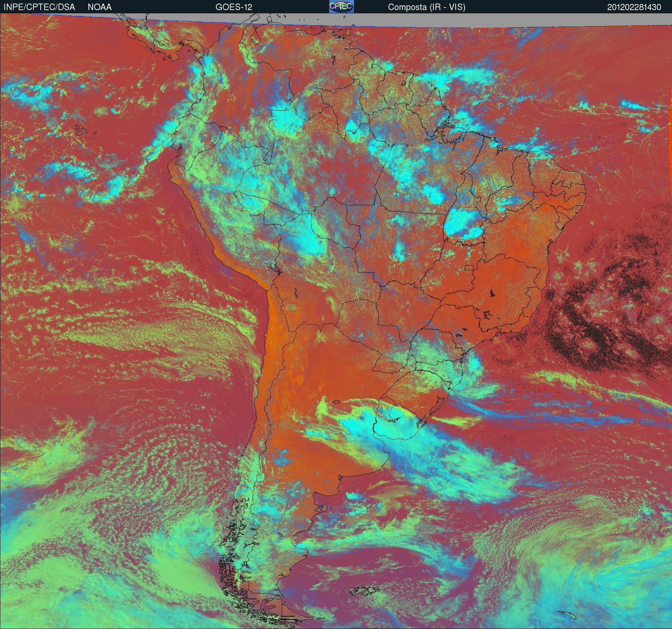Click the GOES-12 satellite label

pos(234,7)
